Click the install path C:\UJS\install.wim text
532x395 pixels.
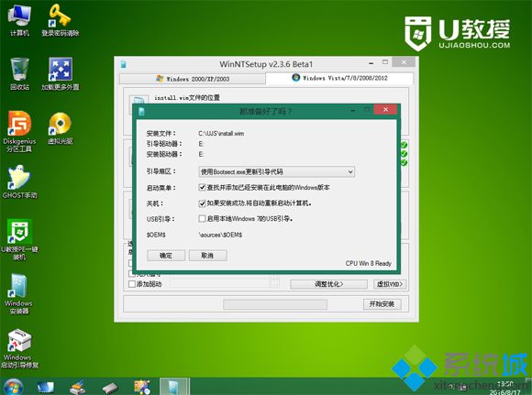pyautogui.click(x=221, y=133)
